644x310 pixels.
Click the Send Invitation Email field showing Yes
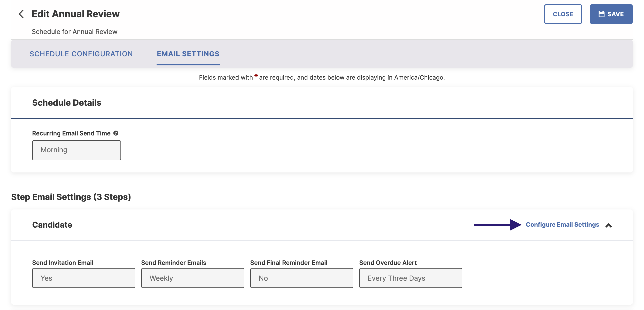click(x=83, y=278)
